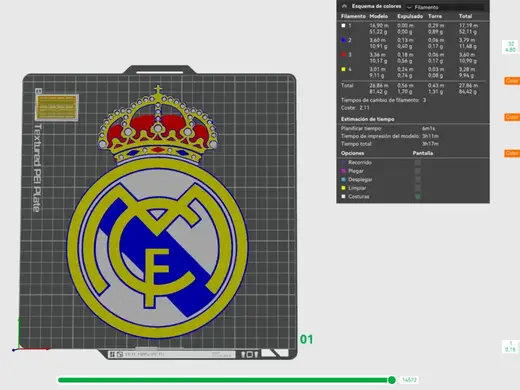Image resolution: width=520 pixels, height=390 pixels.
Task: Toggle the Plegar display checkbox
Action: pyautogui.click(x=417, y=171)
